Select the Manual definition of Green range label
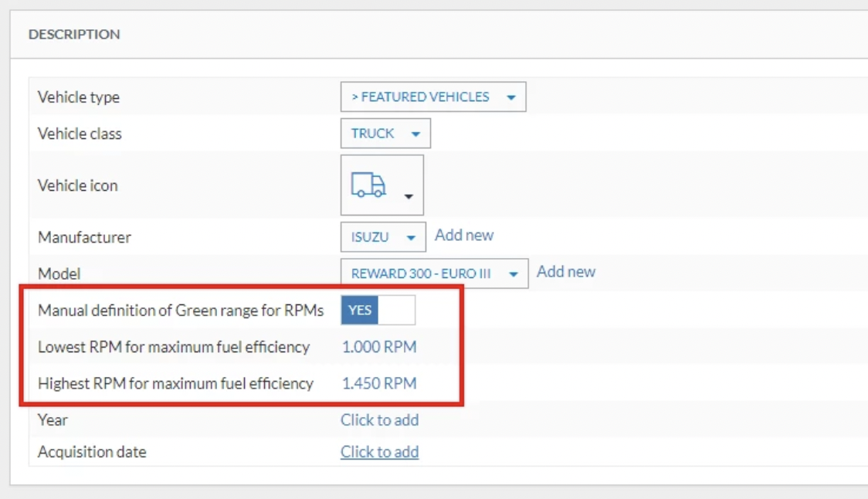This screenshot has height=499, width=868. coord(181,311)
